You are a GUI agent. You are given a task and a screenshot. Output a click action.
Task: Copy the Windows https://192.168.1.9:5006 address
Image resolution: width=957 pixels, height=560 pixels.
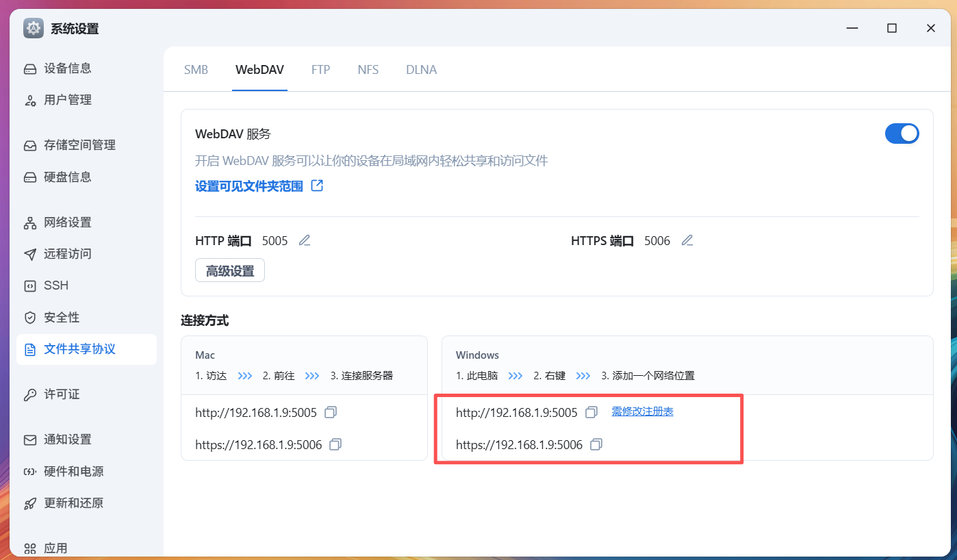click(x=596, y=444)
